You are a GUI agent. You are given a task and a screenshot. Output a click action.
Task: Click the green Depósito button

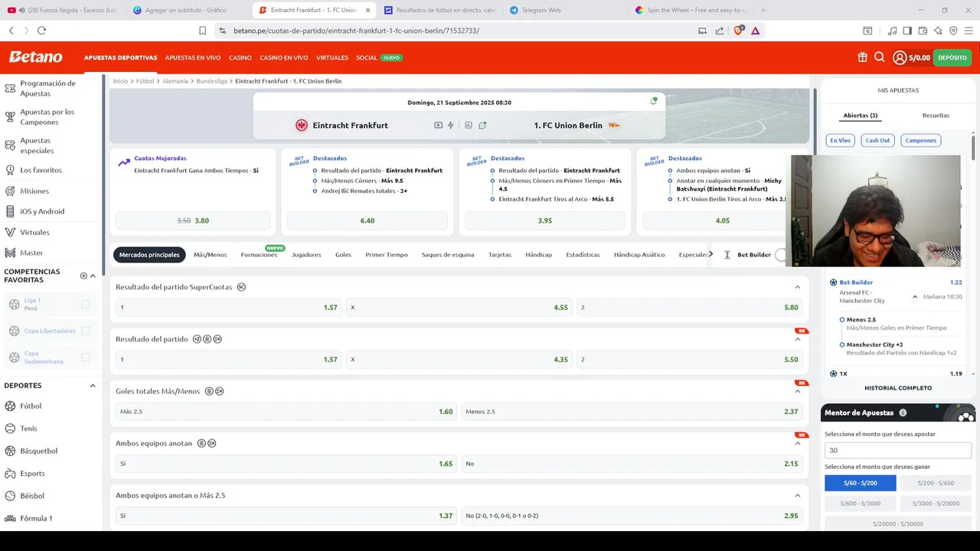952,57
